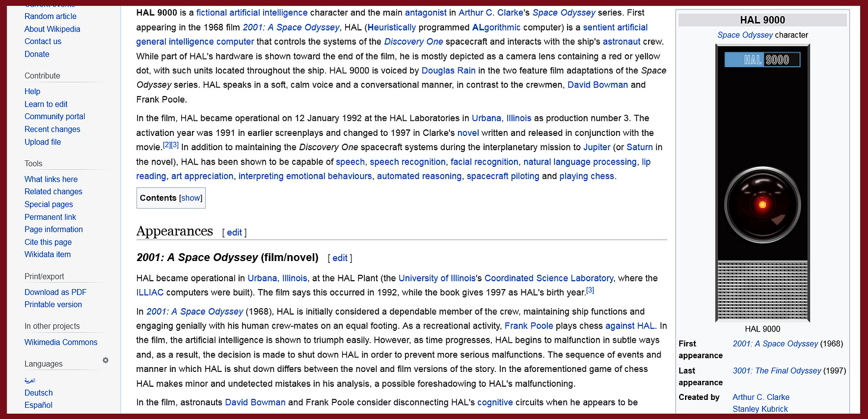Switch to Deutsch language version
The width and height of the screenshot is (868, 419).
(x=39, y=393)
